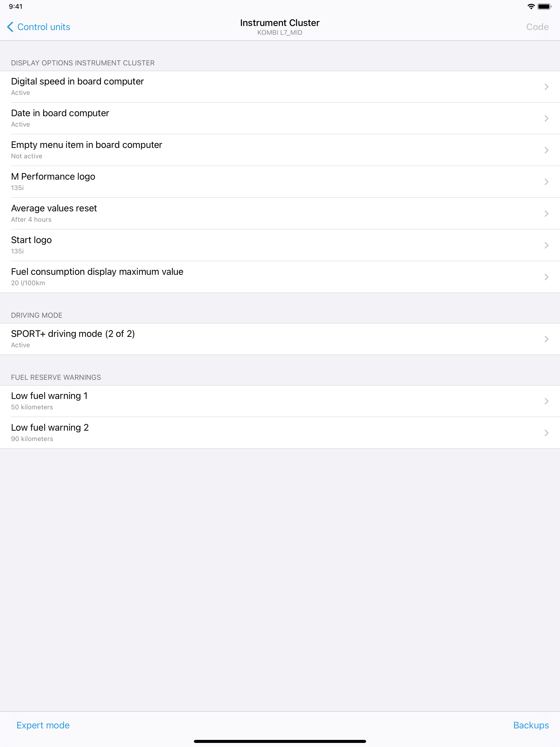Open the Backups screen
Viewport: 560px width, 747px height.
(531, 725)
